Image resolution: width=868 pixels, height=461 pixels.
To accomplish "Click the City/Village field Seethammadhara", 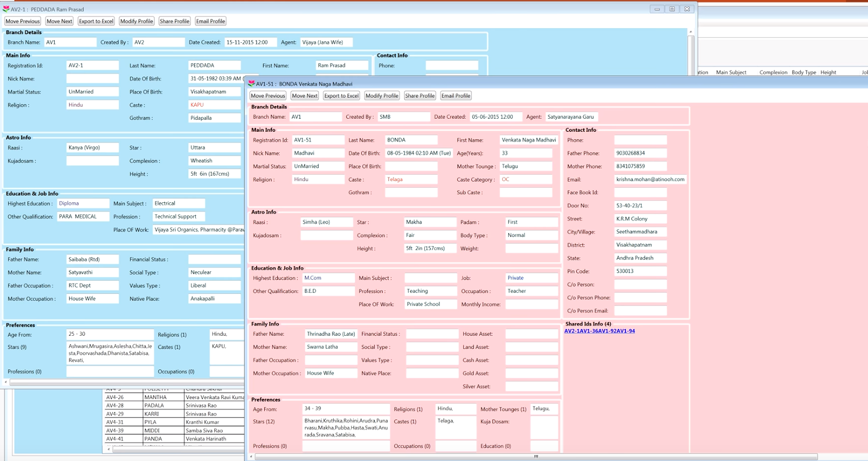I will pyautogui.click(x=640, y=232).
